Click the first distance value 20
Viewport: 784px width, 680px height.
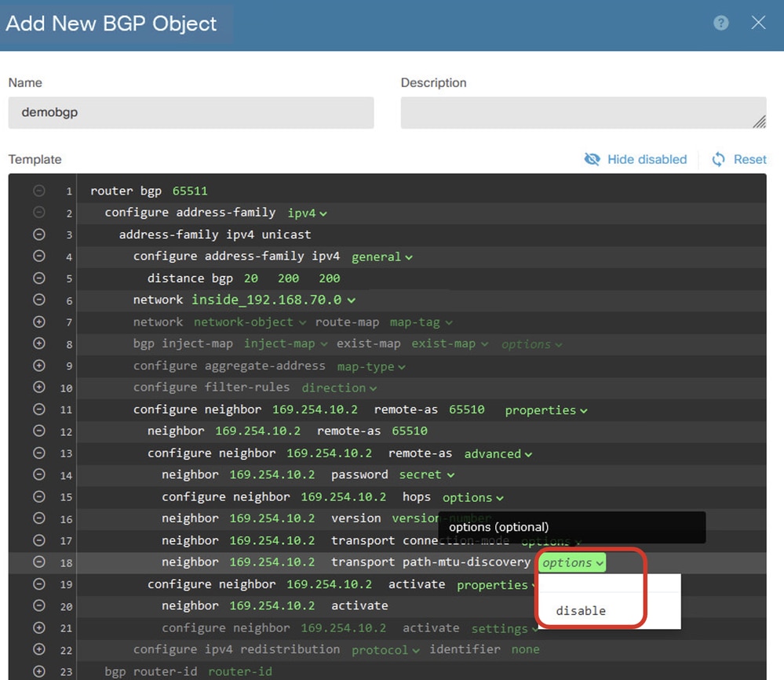tap(251, 278)
